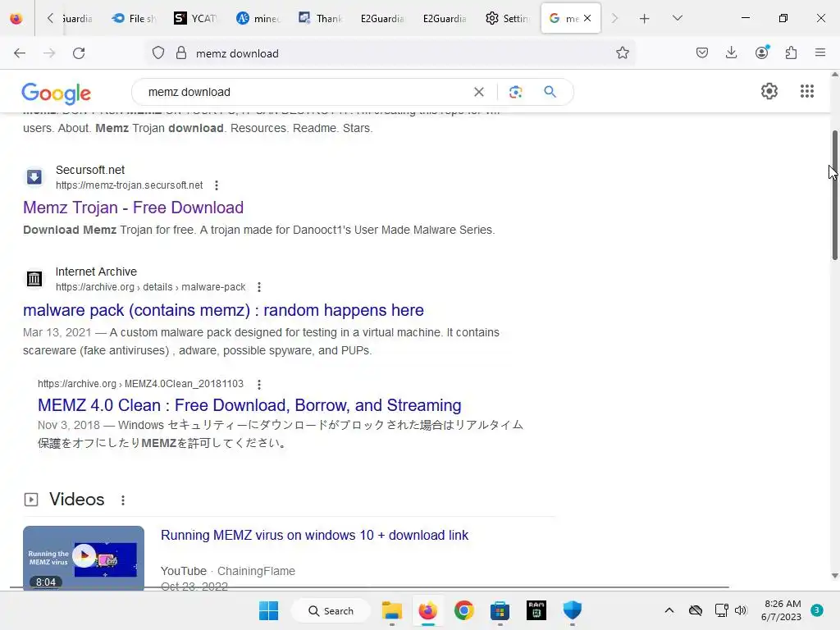Screen dimensions: 840x630
Task: Open more options for Securesoft.net result
Action: (217, 185)
